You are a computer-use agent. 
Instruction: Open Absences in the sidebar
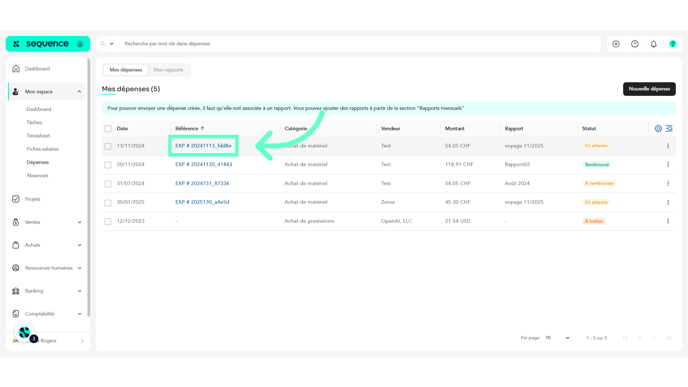click(37, 176)
